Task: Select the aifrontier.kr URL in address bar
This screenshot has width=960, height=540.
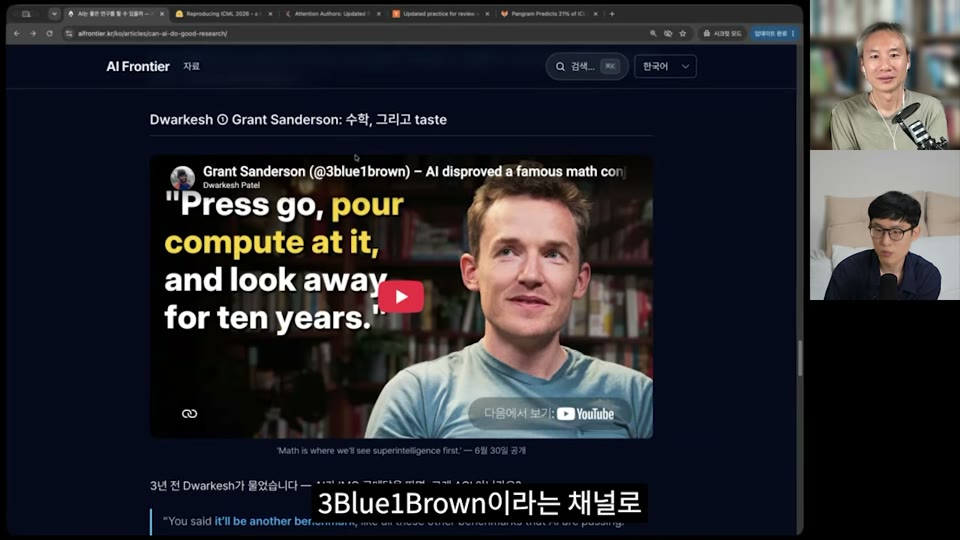Action: coord(152,34)
